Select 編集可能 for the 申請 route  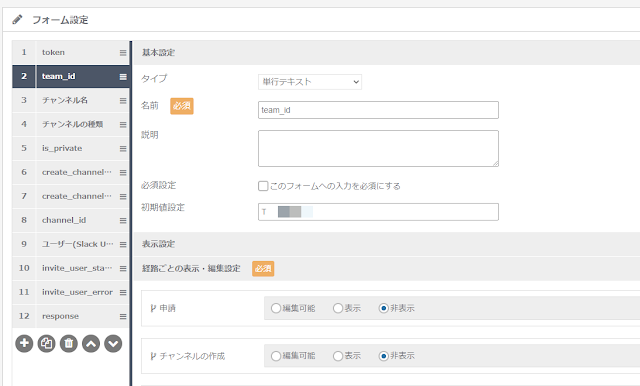point(276,308)
